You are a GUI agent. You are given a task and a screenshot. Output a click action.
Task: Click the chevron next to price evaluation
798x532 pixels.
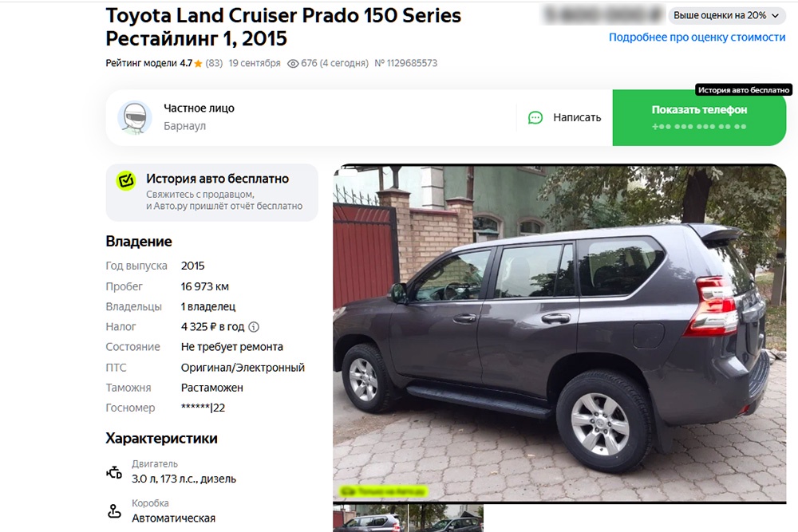(775, 16)
